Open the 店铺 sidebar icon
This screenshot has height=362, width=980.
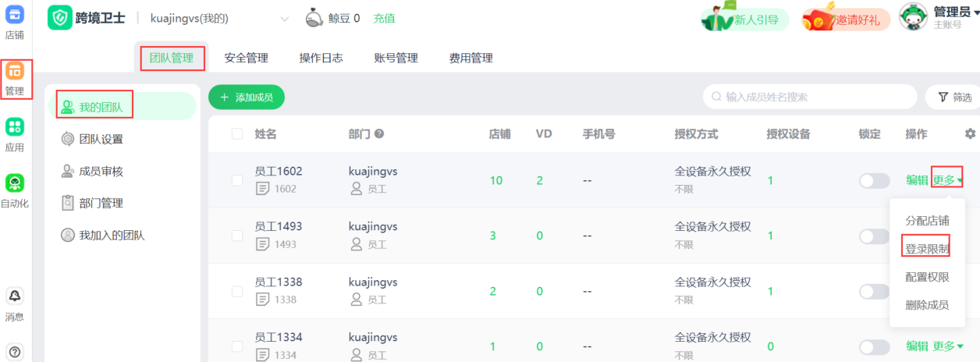[x=15, y=14]
